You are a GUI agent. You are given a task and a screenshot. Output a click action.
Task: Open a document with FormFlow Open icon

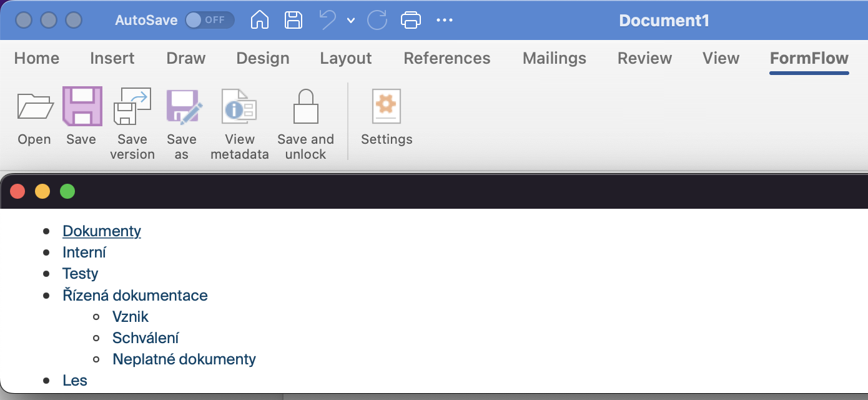pos(34,106)
